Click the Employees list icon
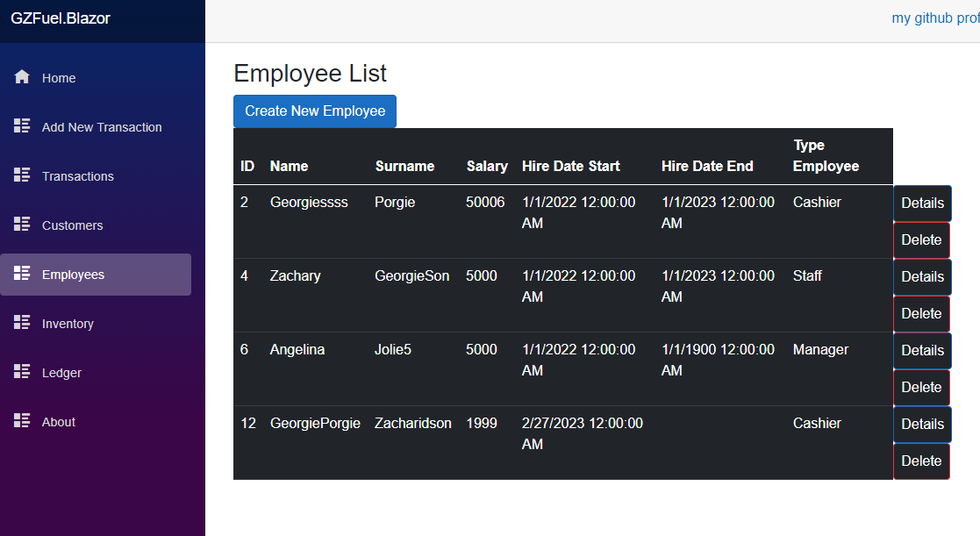This screenshot has height=536, width=980. 22,273
